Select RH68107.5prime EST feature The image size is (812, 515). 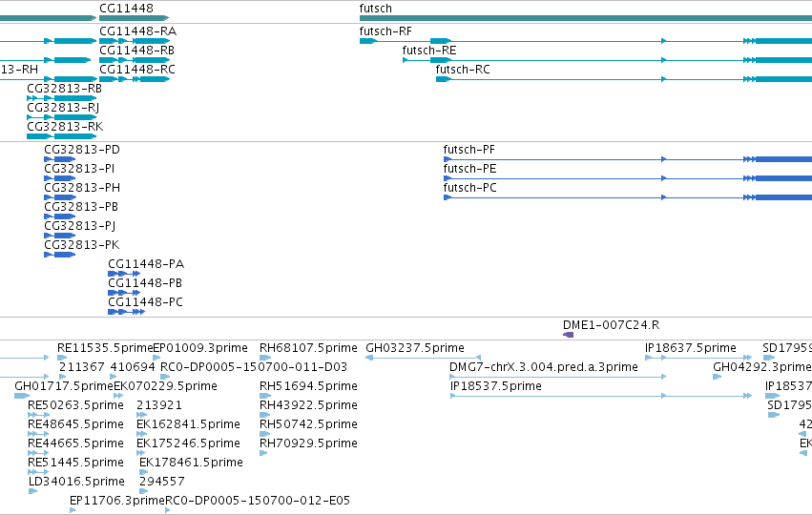pos(265,358)
